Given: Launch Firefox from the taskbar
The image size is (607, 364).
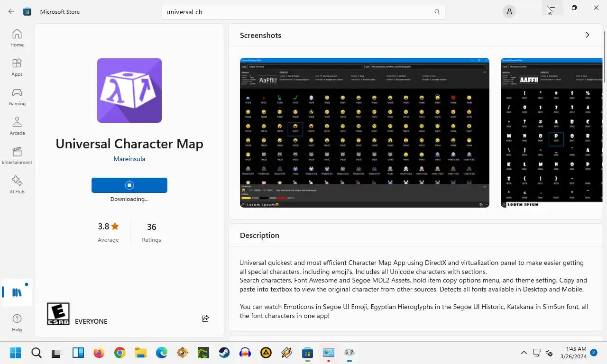Looking at the screenshot, I should [99, 353].
